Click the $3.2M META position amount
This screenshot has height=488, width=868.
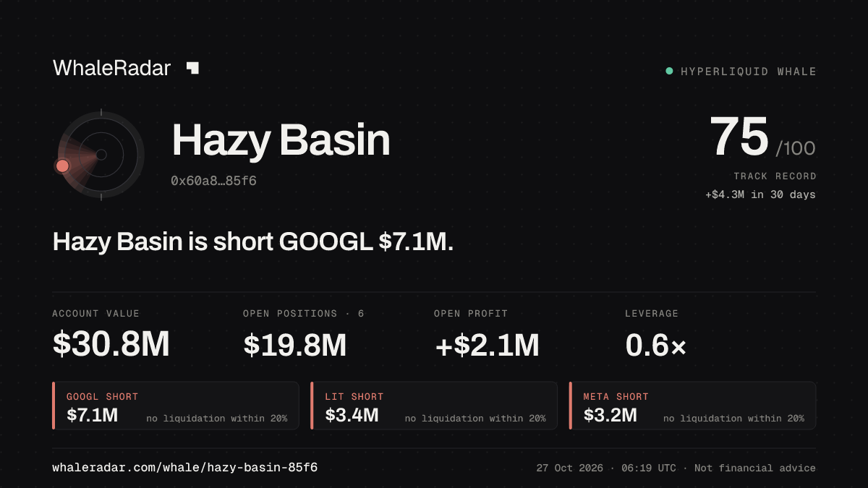(610, 415)
